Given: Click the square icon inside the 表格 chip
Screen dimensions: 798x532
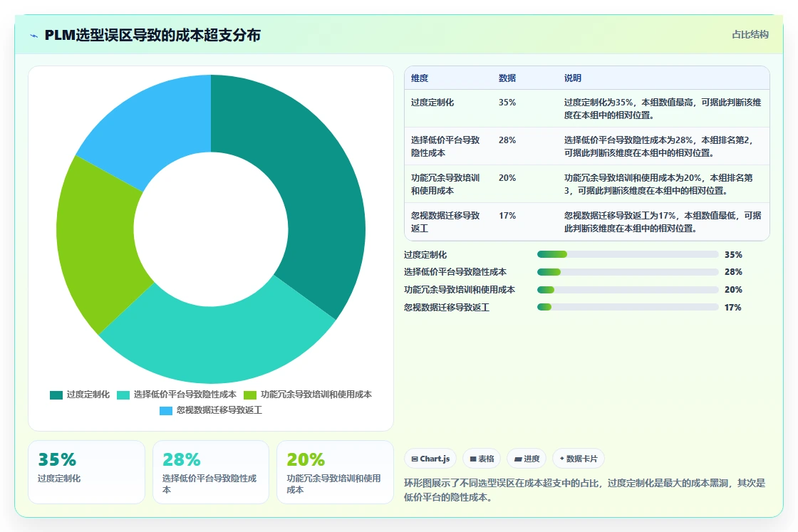Looking at the screenshot, I should 473,459.
